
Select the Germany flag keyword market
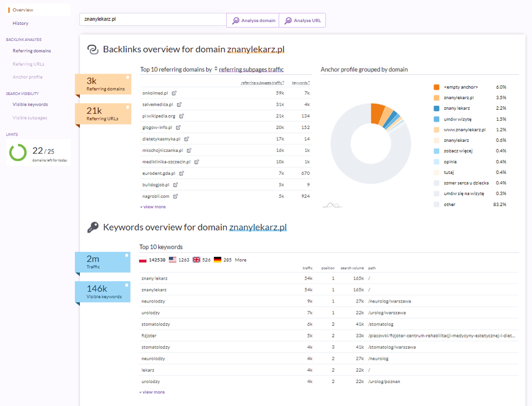click(x=217, y=260)
